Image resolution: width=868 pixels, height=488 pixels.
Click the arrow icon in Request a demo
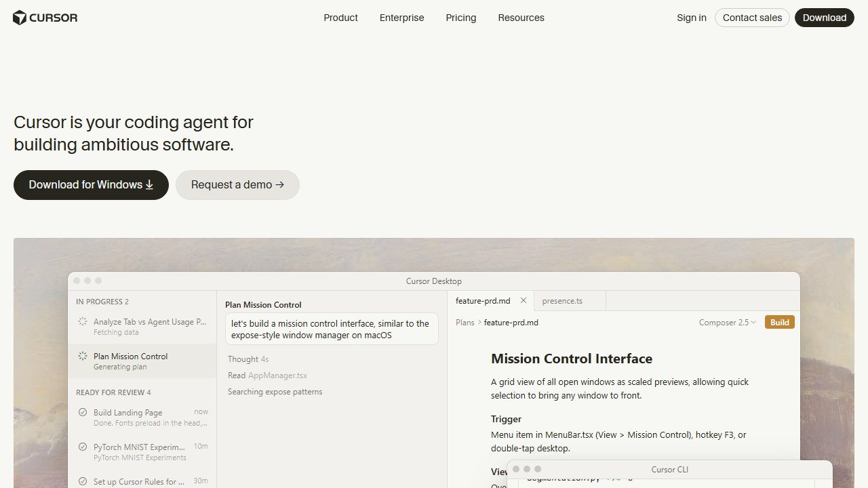[279, 185]
